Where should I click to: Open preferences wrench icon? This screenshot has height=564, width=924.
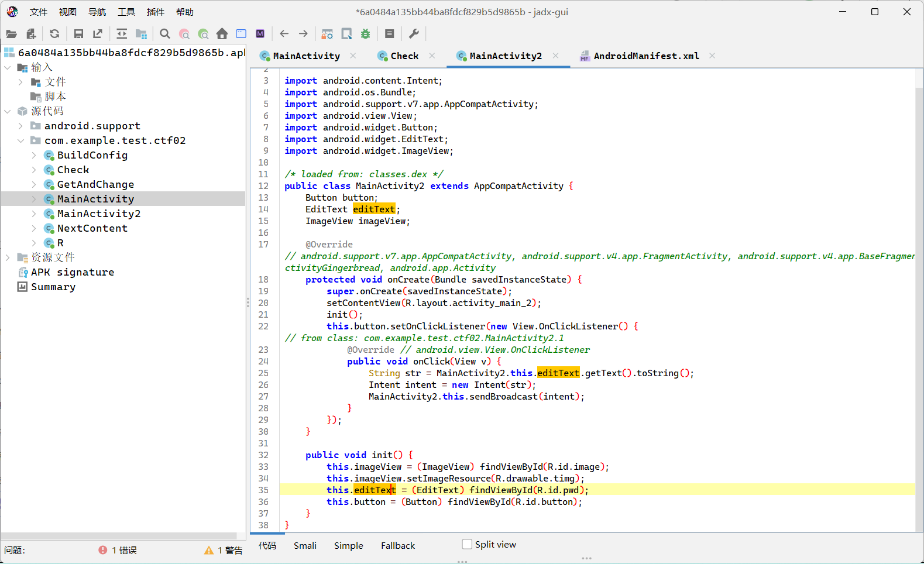tap(414, 34)
